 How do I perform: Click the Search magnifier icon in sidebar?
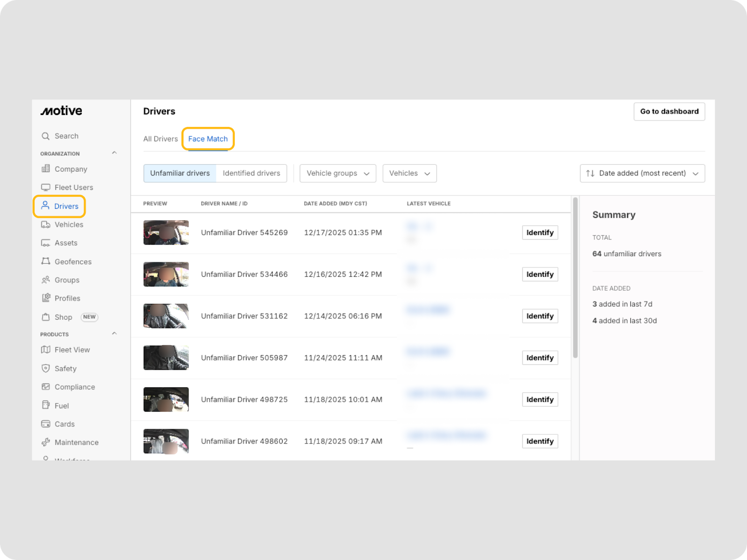(x=45, y=136)
